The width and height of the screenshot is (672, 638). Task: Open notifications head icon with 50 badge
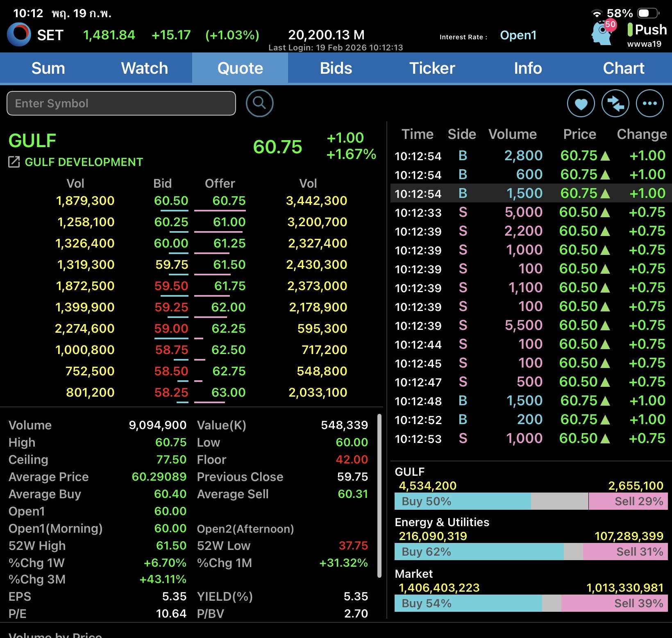(603, 32)
